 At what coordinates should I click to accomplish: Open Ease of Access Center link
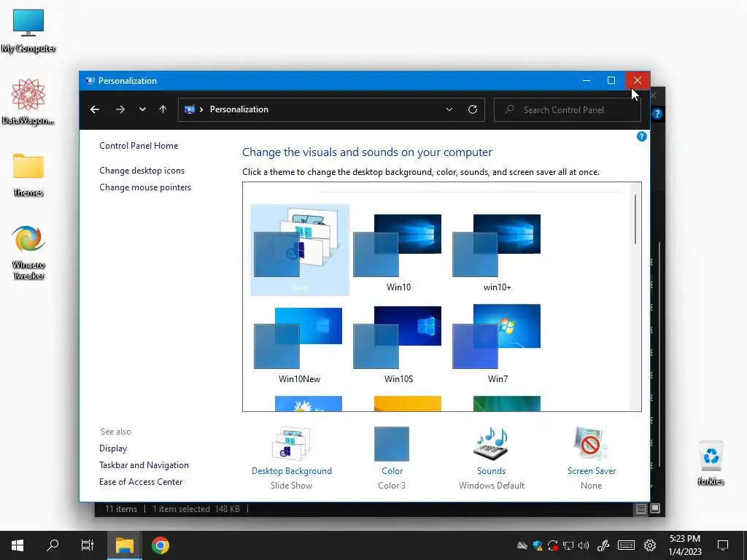point(141,482)
